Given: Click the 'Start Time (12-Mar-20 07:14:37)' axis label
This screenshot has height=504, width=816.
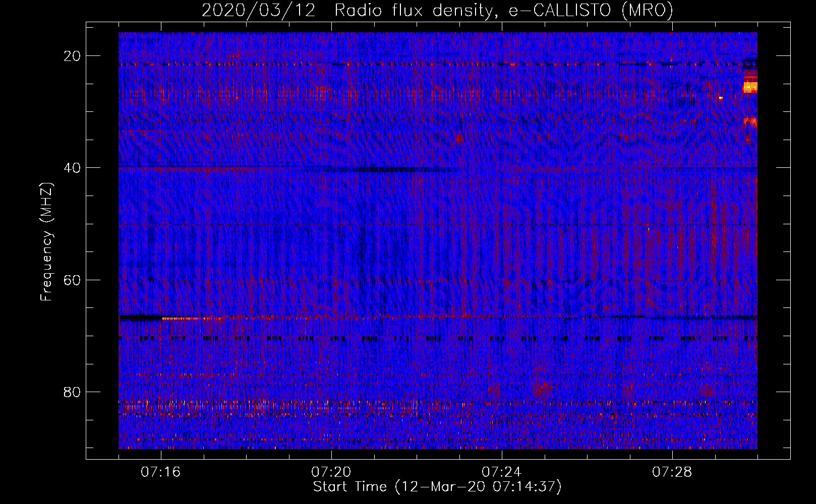Looking at the screenshot, I should point(437,487).
